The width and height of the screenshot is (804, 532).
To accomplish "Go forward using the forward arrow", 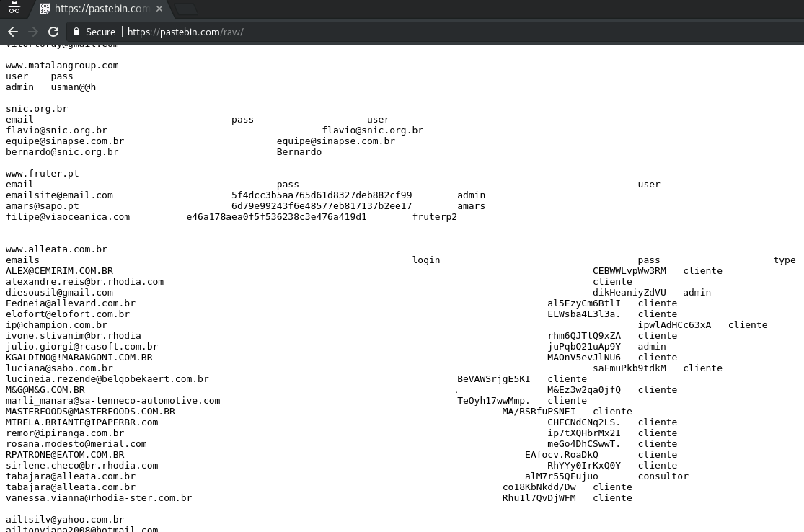I will click(33, 32).
